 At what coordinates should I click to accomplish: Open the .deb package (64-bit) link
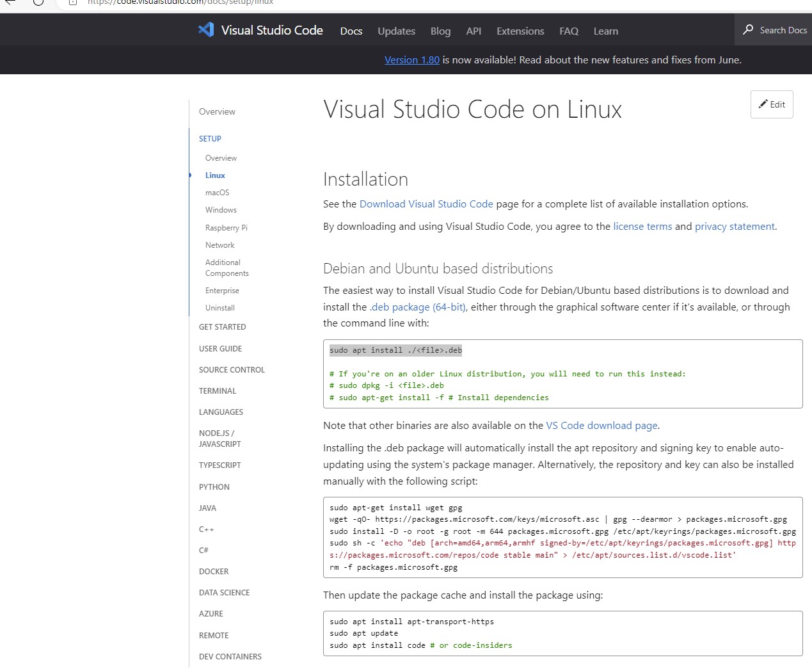tap(418, 307)
